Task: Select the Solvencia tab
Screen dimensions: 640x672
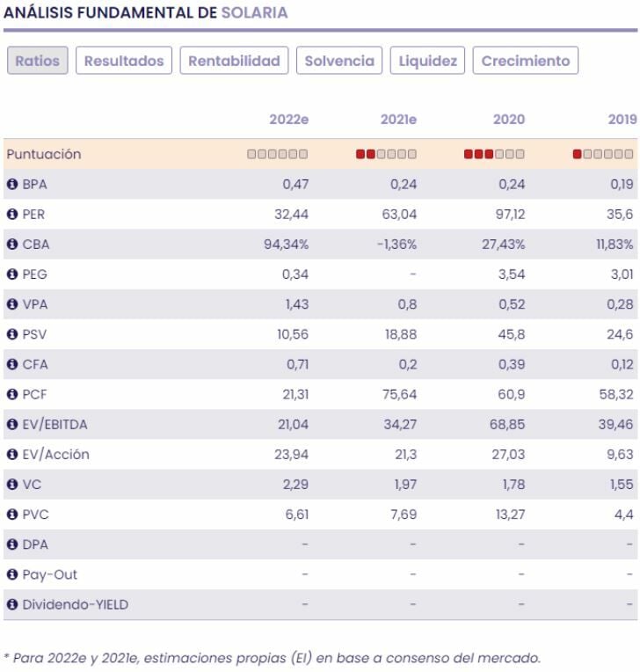Action: 339,61
